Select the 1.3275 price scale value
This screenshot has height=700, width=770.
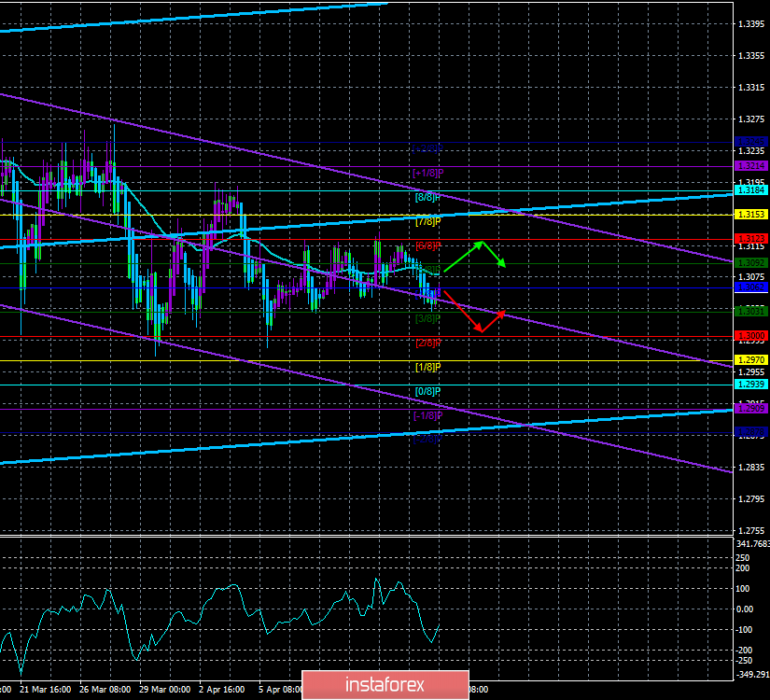(x=751, y=119)
